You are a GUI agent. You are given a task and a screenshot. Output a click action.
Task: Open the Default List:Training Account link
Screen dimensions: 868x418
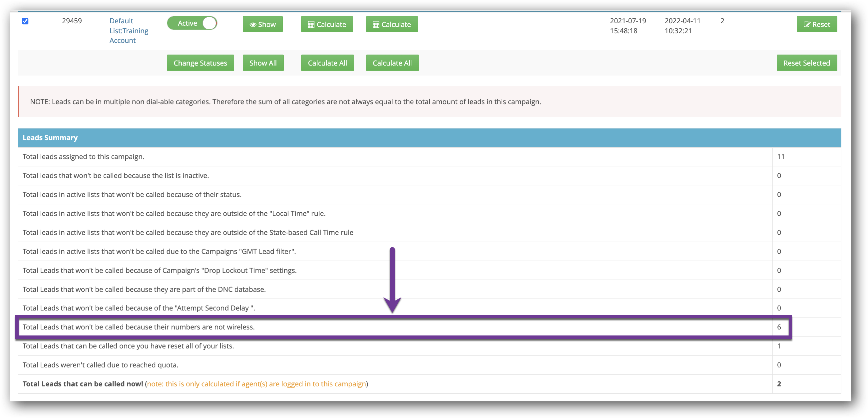pos(128,31)
